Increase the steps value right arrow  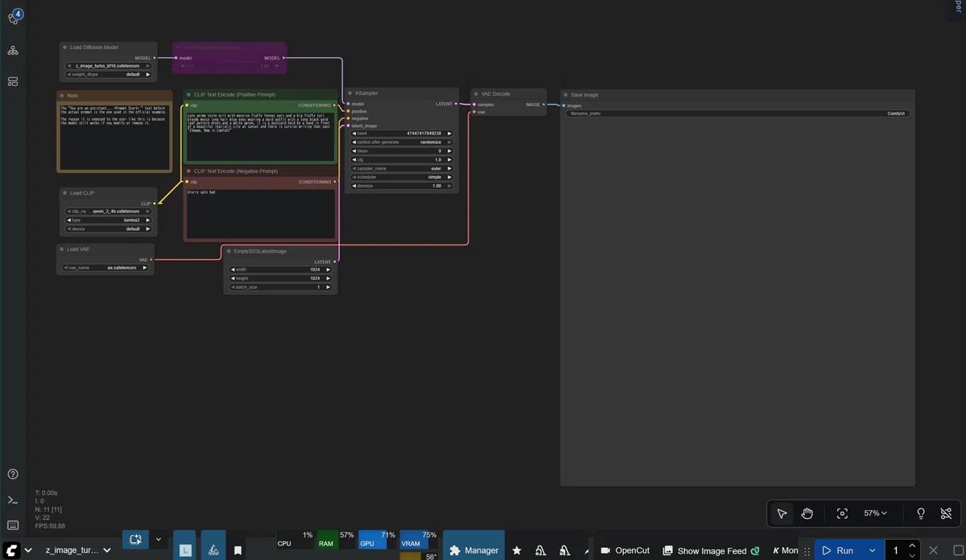[449, 150]
